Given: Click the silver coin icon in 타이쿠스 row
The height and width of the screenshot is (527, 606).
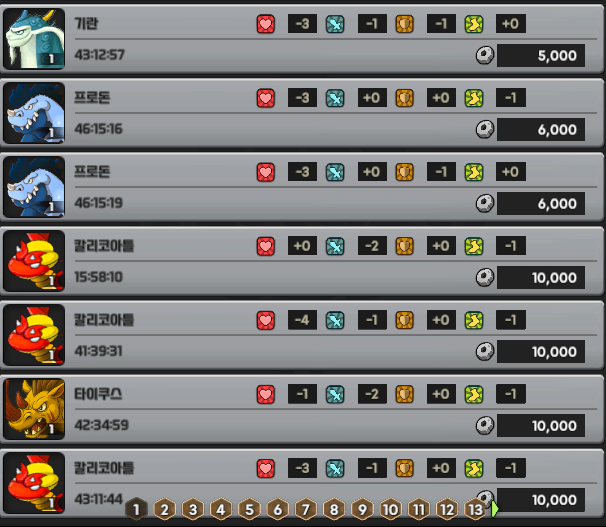Looking at the screenshot, I should coord(485,426).
